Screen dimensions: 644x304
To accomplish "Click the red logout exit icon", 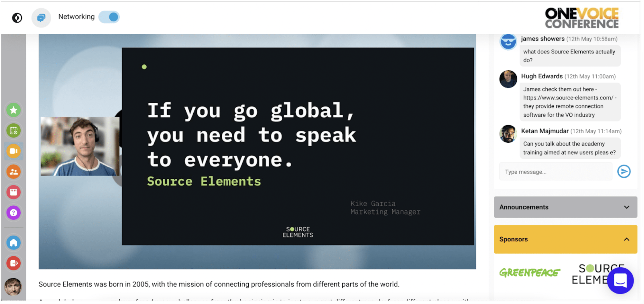I will pos(14,263).
